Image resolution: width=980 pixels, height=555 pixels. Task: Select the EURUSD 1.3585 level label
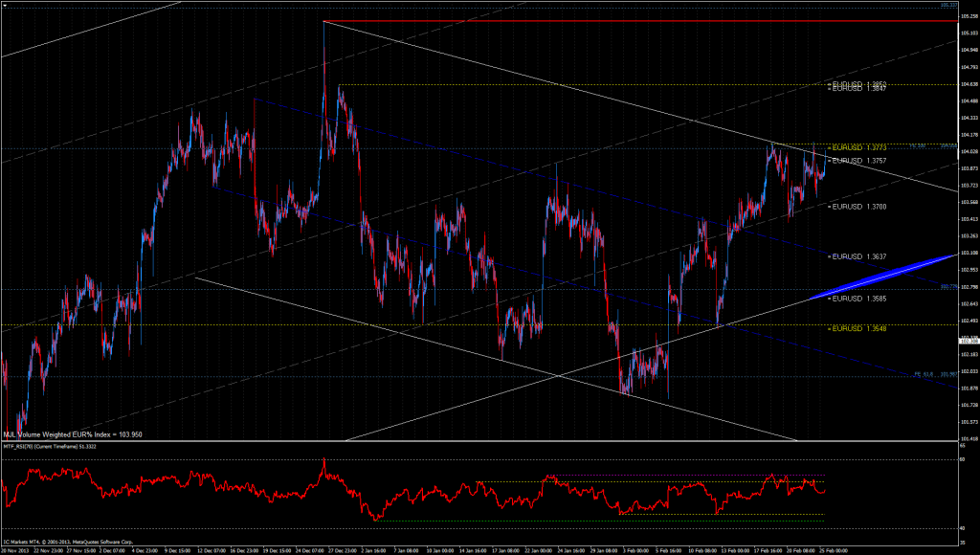tap(857, 299)
